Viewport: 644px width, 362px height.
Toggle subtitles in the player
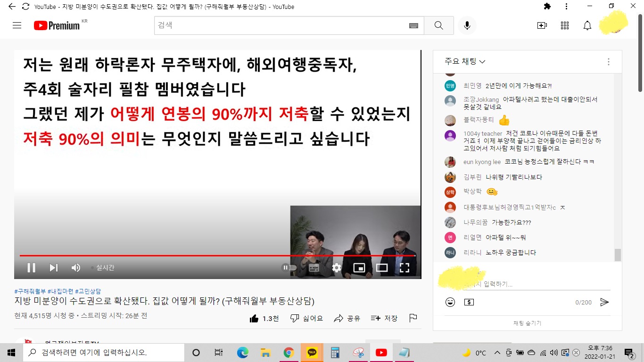click(x=314, y=268)
